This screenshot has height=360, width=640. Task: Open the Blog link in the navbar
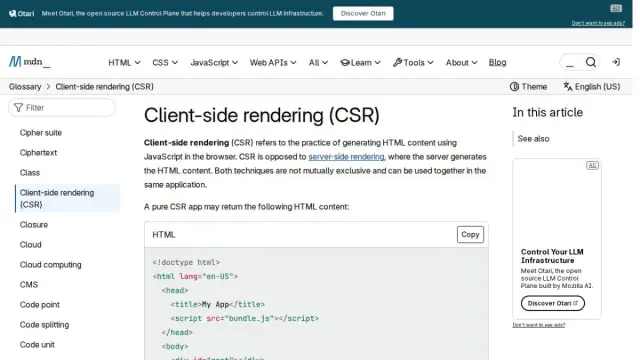498,62
